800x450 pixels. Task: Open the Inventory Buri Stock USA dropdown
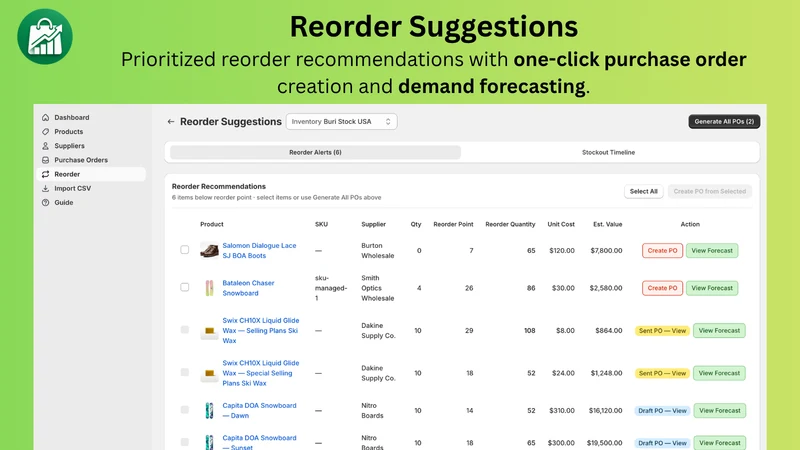(x=341, y=121)
